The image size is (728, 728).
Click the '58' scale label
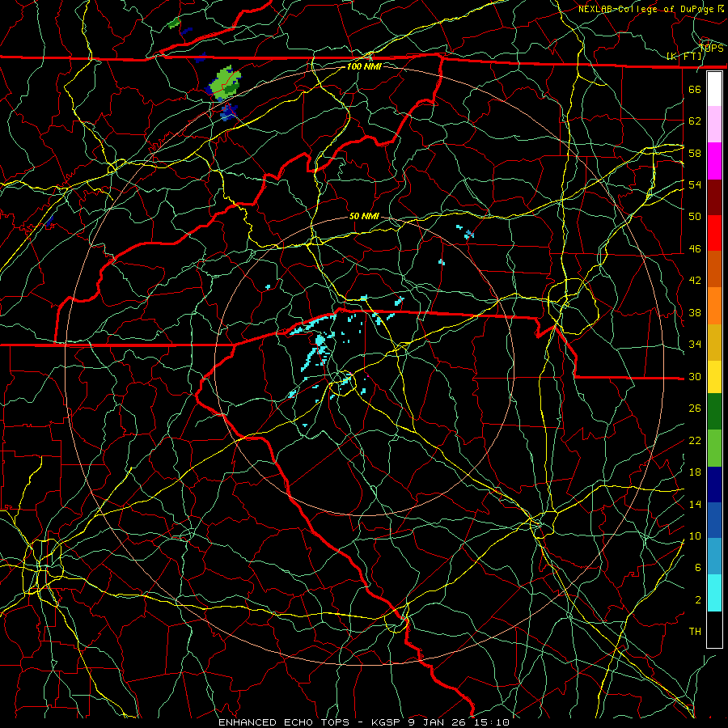click(695, 153)
